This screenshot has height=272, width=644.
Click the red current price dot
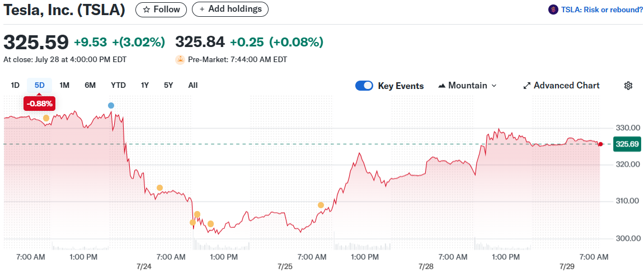coord(600,144)
